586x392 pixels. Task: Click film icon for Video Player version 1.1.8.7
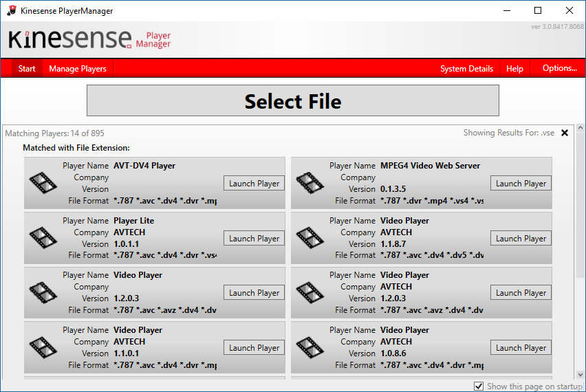coord(310,238)
